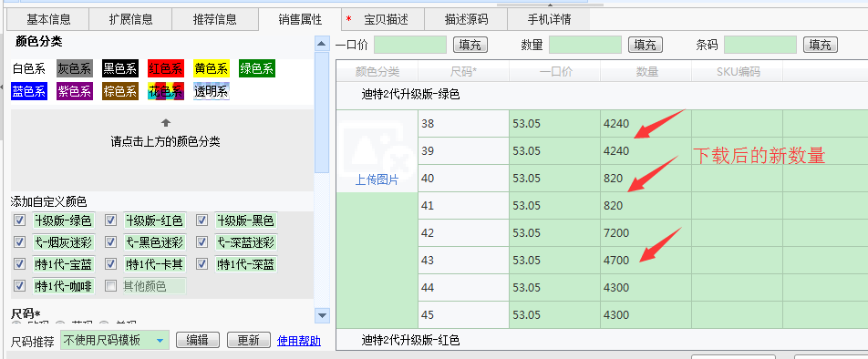Click quantity cell 7200 for size 42

[x=646, y=233]
